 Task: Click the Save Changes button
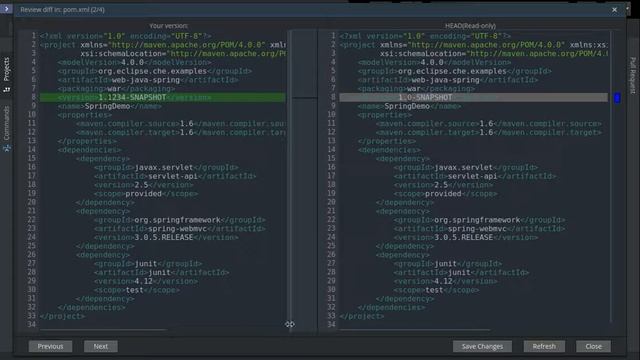coord(482,346)
